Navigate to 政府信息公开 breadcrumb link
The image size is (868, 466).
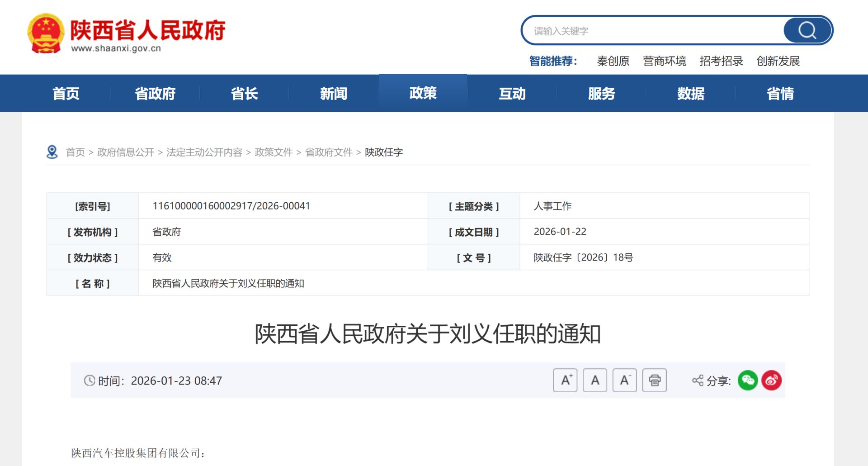pos(125,152)
